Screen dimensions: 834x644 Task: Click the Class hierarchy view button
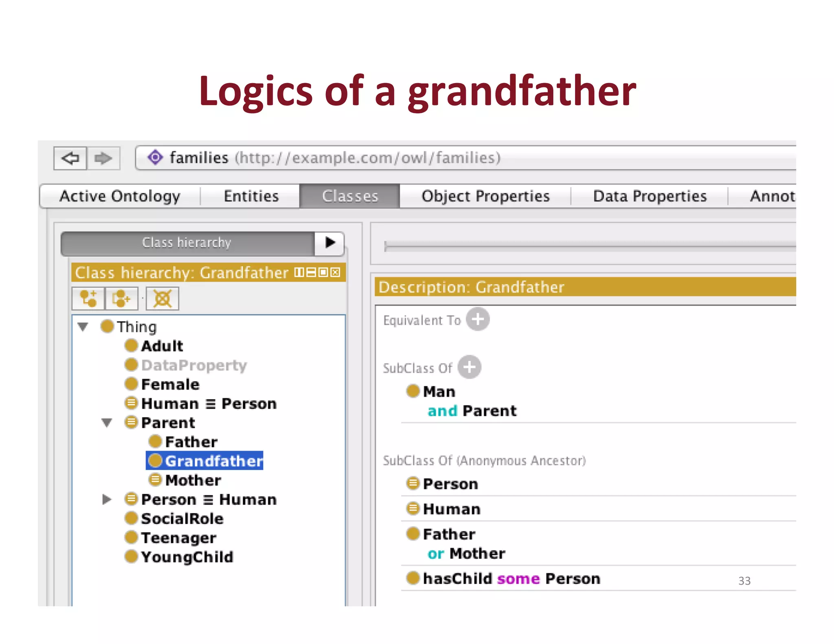(187, 243)
